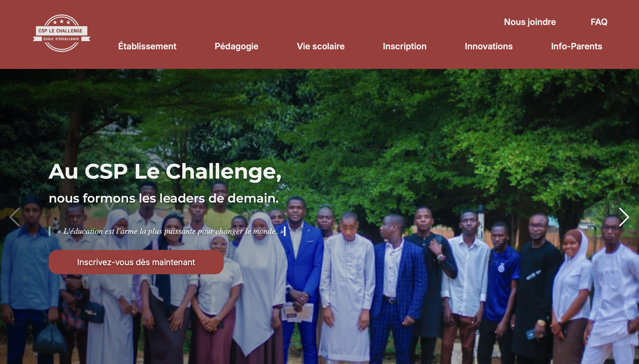Screen dimensions: 639x364
Task: Go to the Info-Parents section
Action: [576, 46]
